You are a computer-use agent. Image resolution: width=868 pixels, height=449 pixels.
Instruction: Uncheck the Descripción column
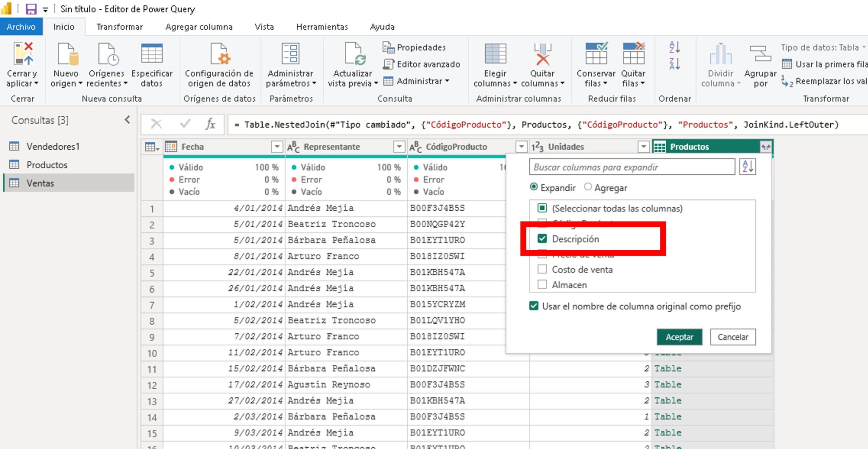[x=542, y=239]
